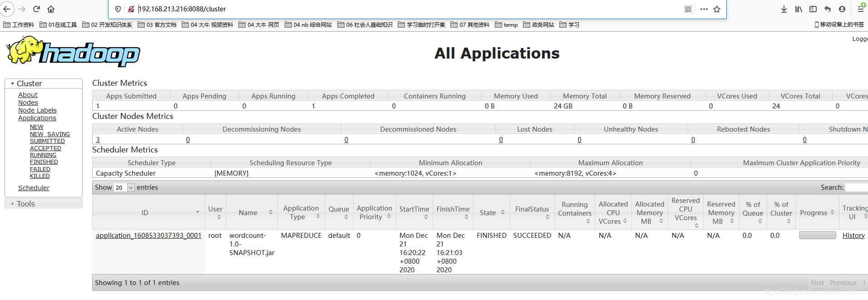Click the insecure connection lock icon
The width and height of the screenshot is (868, 300).
coord(131,9)
